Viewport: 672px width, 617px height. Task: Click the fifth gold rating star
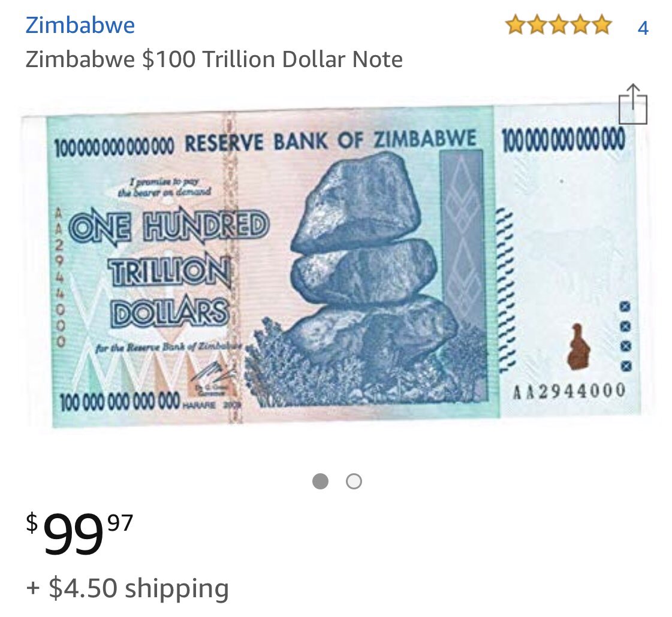click(602, 25)
